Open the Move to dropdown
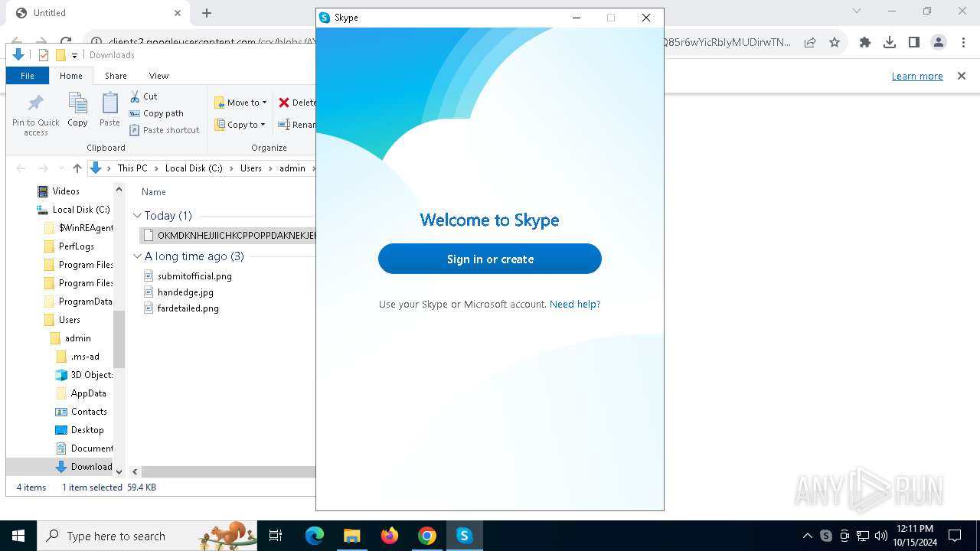Viewport: 980px width, 551px height. pyautogui.click(x=240, y=103)
